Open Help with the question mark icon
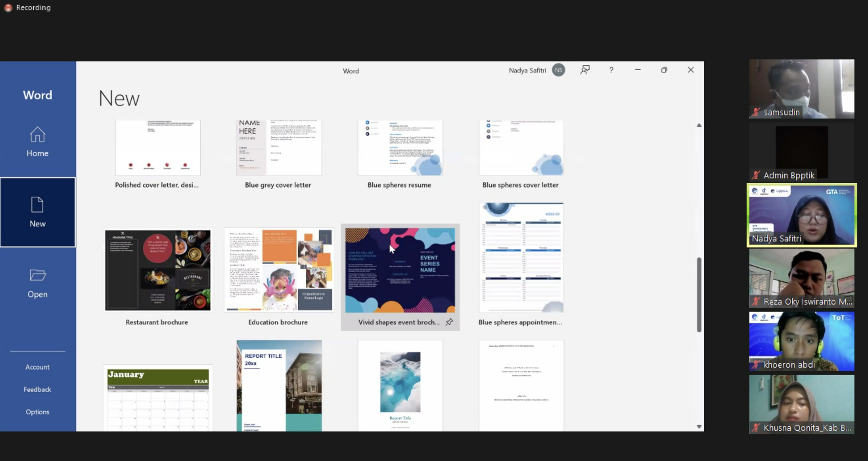Viewport: 868px width, 461px height. pos(611,70)
